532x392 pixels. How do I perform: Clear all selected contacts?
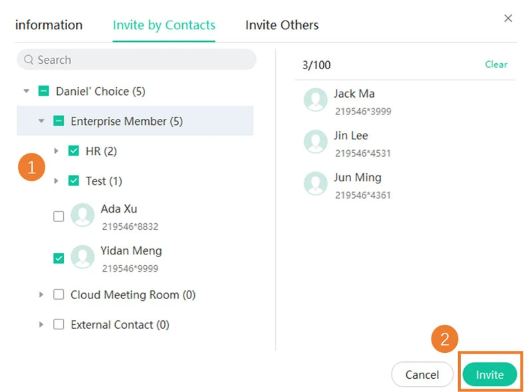click(x=496, y=64)
